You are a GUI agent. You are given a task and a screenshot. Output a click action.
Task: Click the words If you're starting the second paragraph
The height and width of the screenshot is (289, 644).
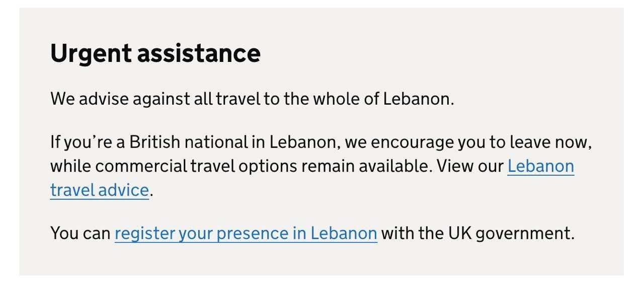[x=81, y=142]
